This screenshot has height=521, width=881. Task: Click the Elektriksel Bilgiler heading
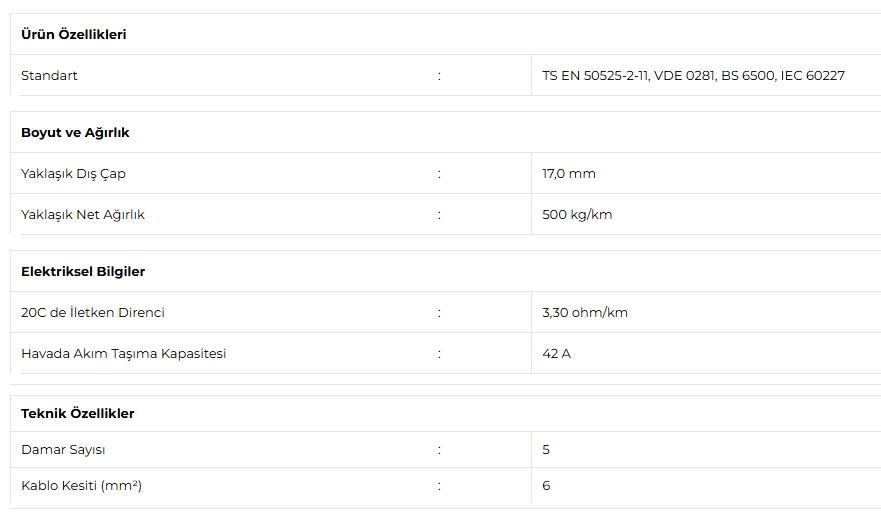click(x=83, y=271)
